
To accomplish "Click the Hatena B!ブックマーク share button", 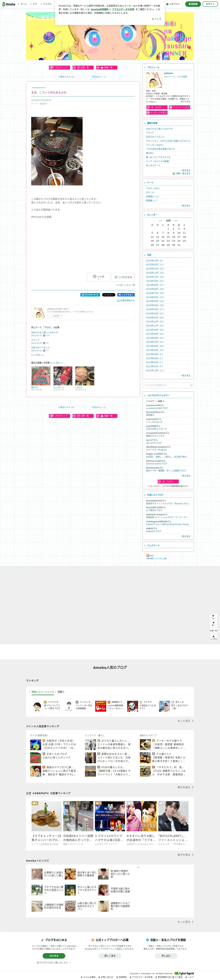I will 90,295.
